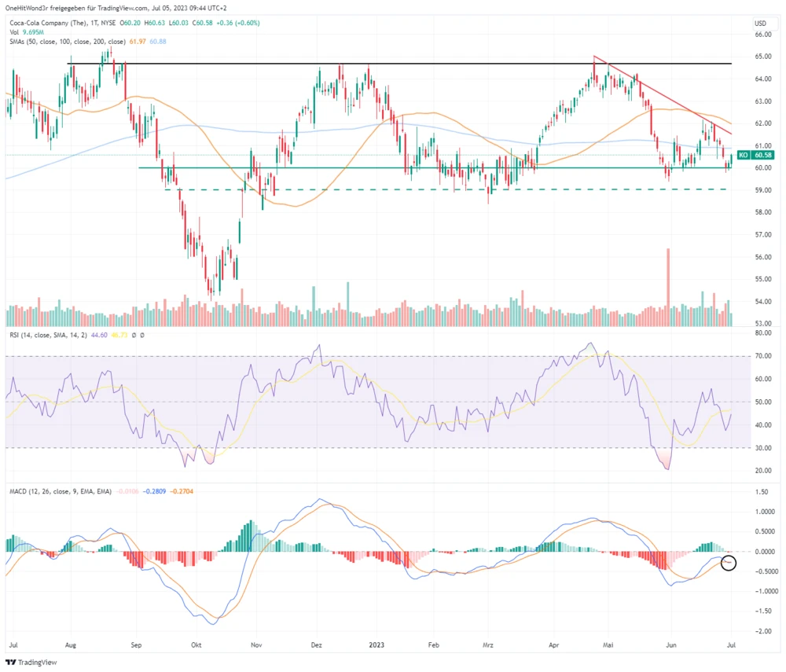Click the black circle marker on MACD

(x=728, y=563)
